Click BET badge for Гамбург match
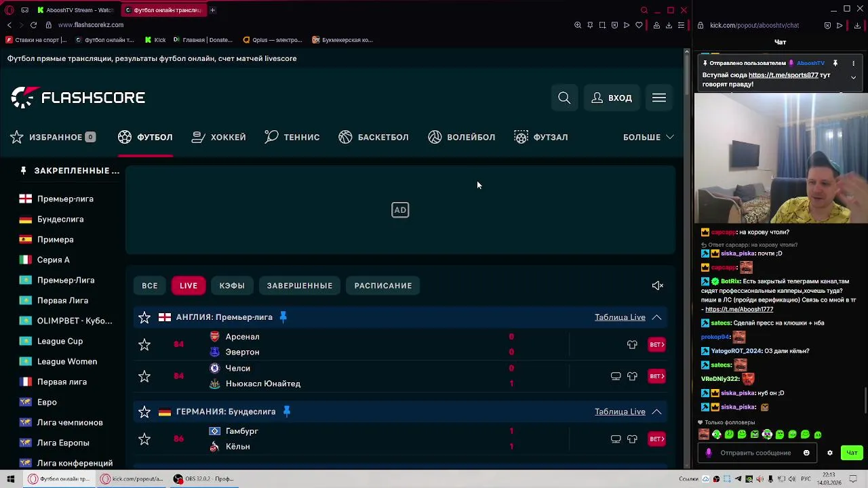868x488 pixels. point(656,439)
